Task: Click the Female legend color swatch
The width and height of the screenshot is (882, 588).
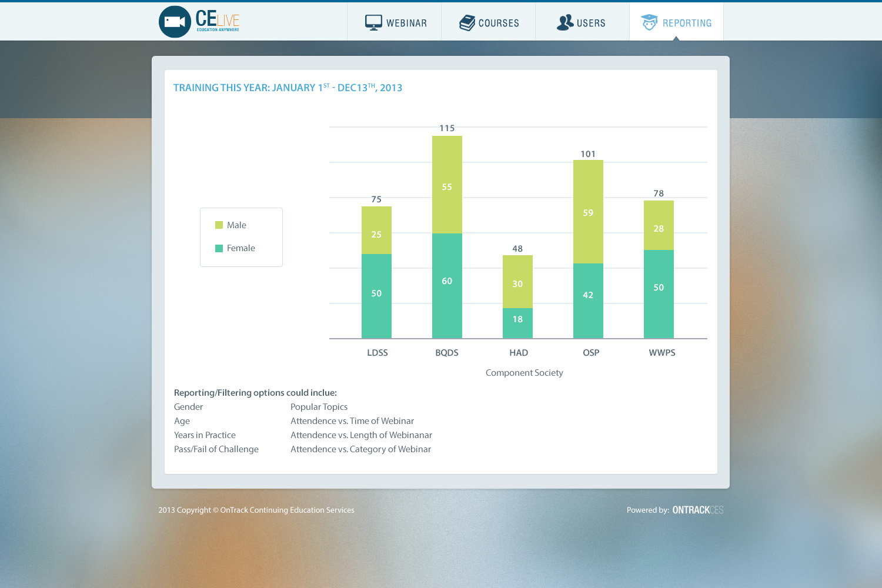Action: (x=219, y=248)
